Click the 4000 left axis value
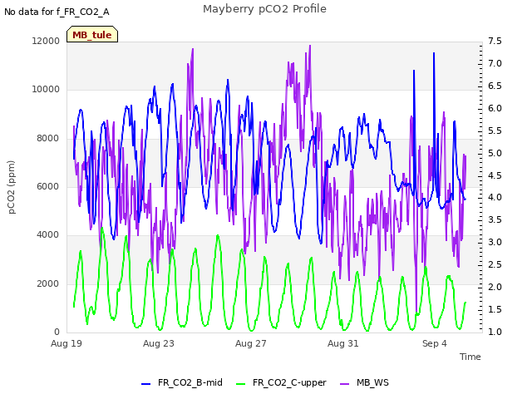This screenshot has width=532, height=399. (48, 234)
